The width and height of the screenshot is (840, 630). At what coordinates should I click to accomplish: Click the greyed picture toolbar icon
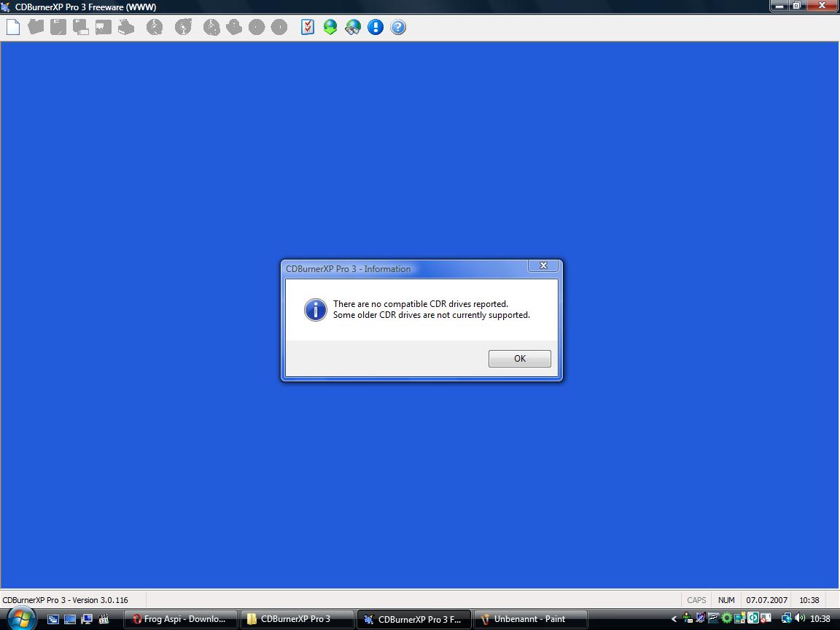104,27
